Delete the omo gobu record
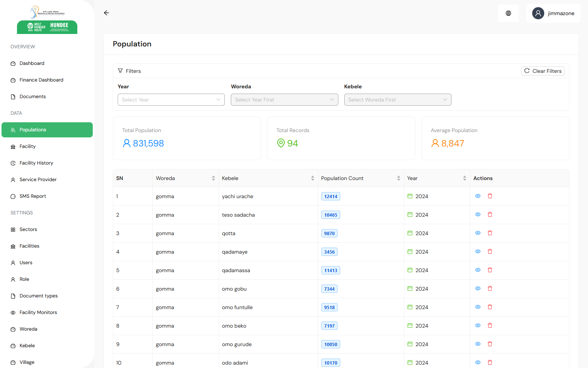The width and height of the screenshot is (588, 368). point(490,288)
